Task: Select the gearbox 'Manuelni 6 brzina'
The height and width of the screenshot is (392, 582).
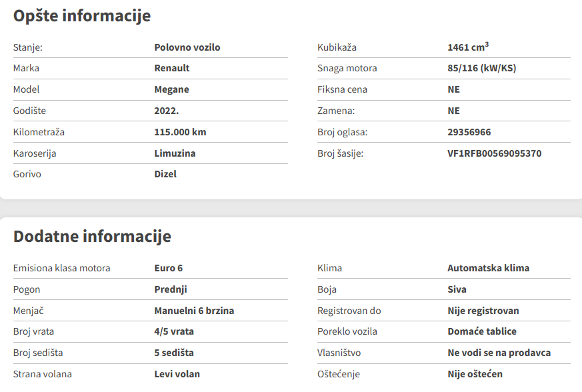Action: 194,311
